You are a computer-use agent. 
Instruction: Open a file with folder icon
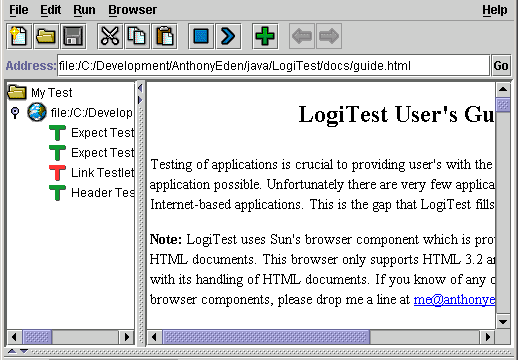click(46, 36)
